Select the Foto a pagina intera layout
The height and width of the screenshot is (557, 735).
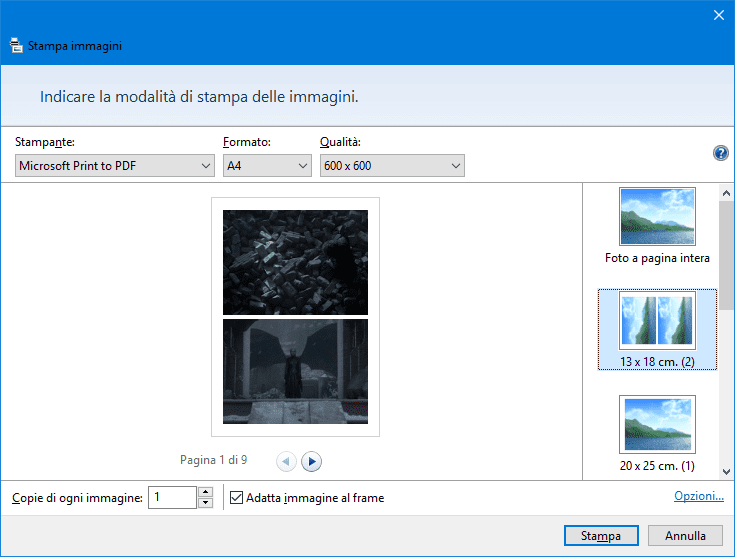657,226
